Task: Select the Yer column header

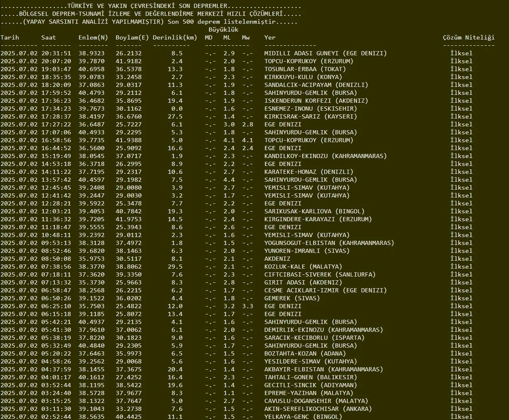Action: [x=270, y=37]
